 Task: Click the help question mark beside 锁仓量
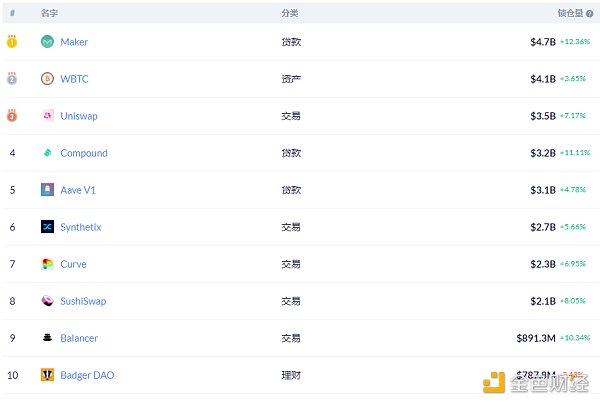[x=590, y=13]
